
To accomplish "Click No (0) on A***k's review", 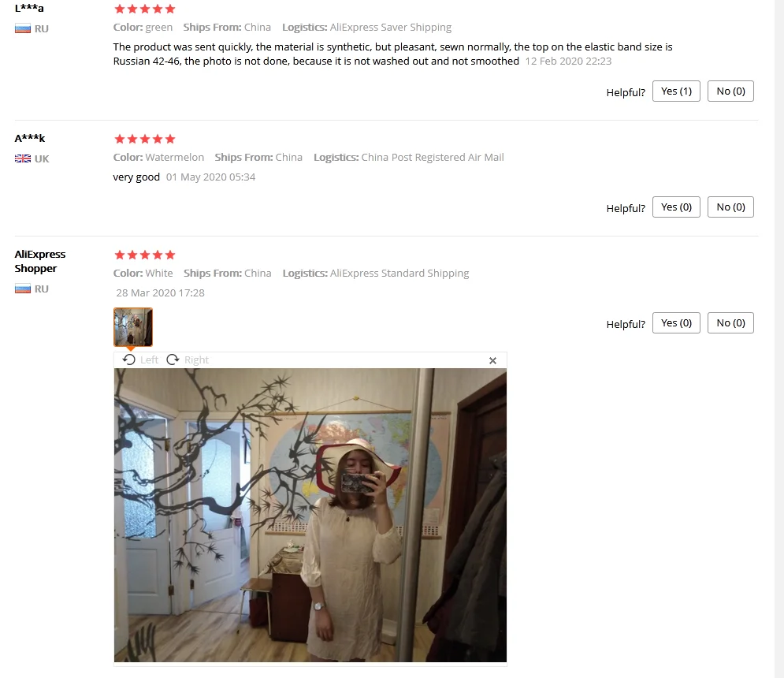I will 730,207.
